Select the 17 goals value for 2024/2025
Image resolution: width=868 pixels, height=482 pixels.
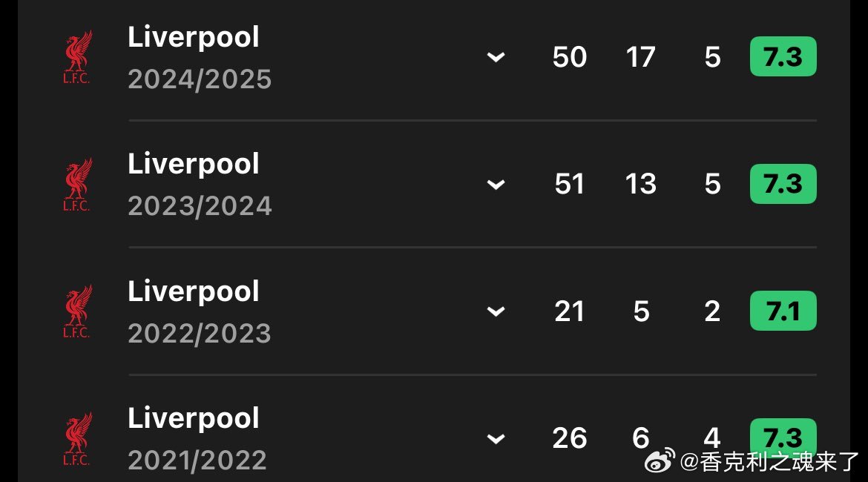pyautogui.click(x=640, y=57)
